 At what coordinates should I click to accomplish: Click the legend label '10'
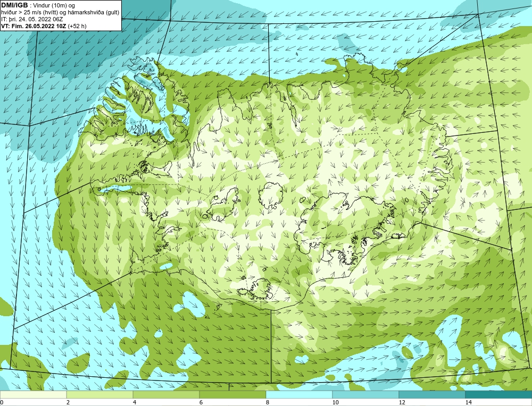click(x=336, y=402)
